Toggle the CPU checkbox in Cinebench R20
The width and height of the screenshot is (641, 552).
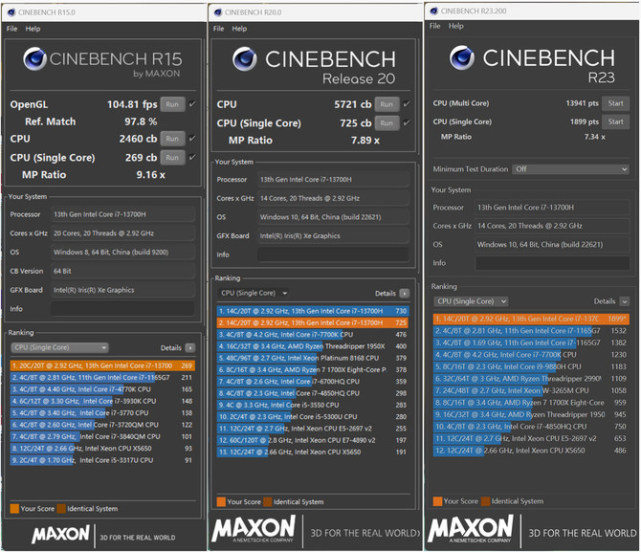pyautogui.click(x=406, y=104)
